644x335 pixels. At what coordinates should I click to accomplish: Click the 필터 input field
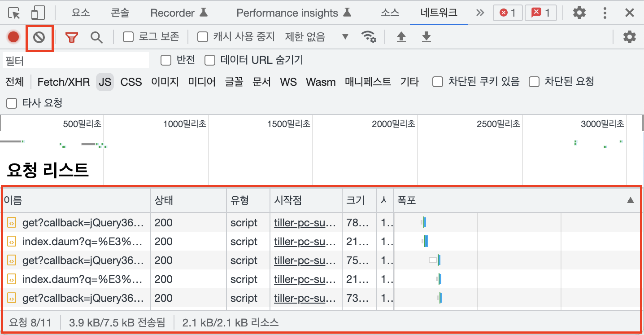point(75,60)
